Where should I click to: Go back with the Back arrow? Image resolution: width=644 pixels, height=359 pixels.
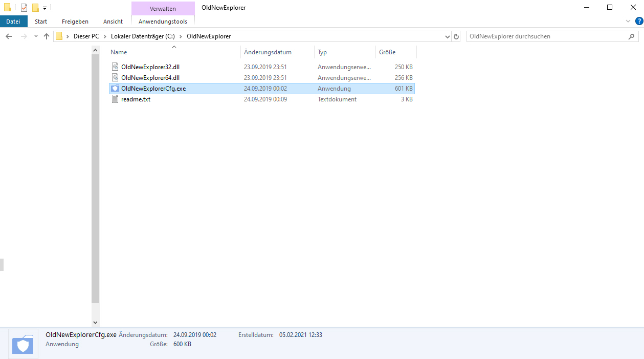pyautogui.click(x=9, y=36)
